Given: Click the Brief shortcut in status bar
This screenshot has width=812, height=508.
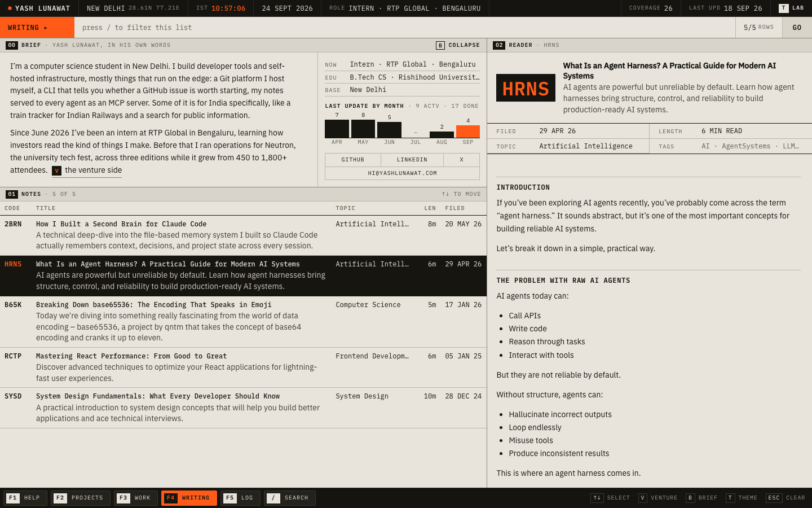Looking at the screenshot, I should [x=701, y=498].
